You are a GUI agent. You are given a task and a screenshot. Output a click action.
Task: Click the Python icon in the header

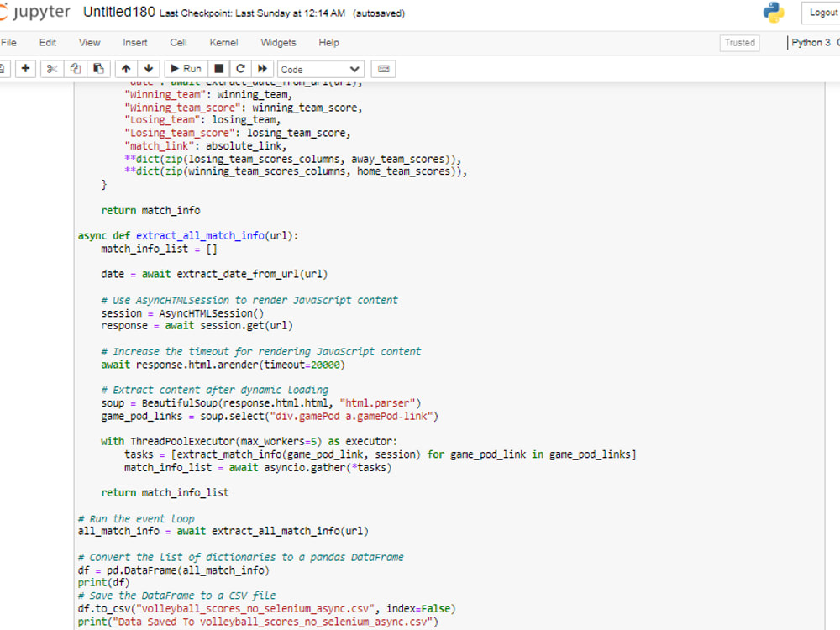point(774,12)
